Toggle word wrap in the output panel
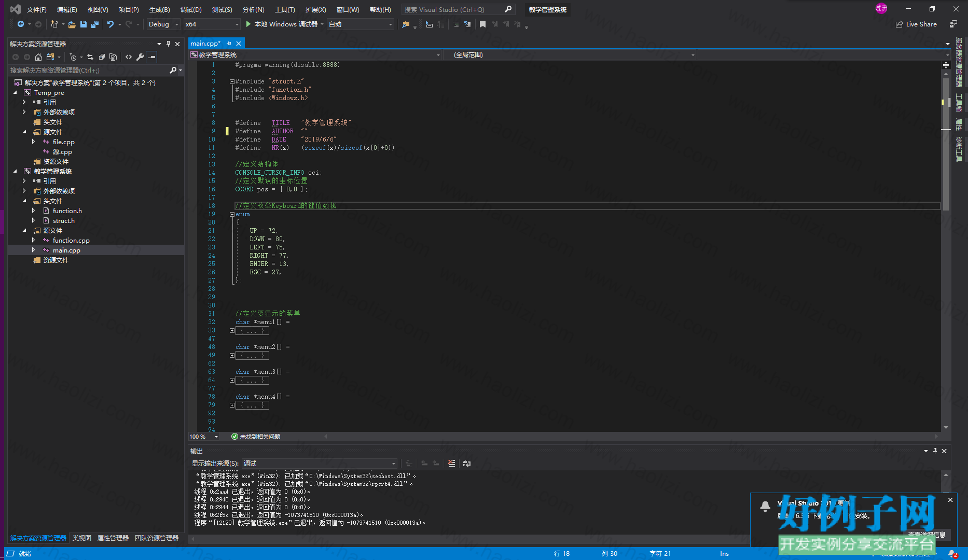Viewport: 968px width, 560px height. (467, 464)
